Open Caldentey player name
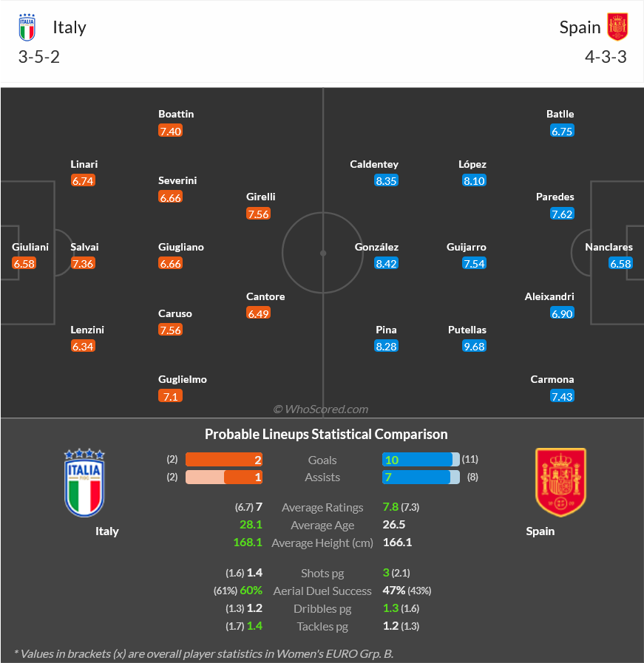Viewport: 644px width, 663px height. point(374,164)
